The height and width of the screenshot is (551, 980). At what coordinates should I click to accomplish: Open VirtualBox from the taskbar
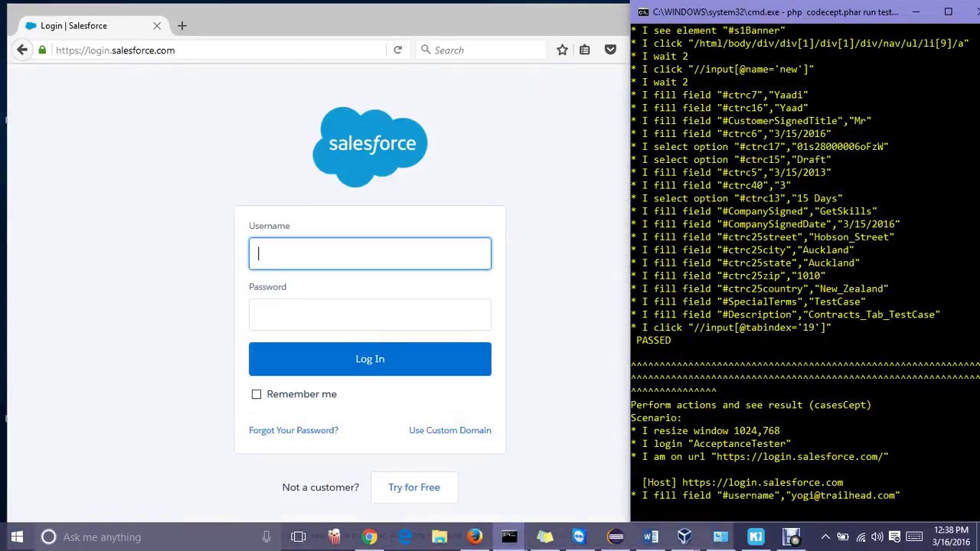[685, 536]
